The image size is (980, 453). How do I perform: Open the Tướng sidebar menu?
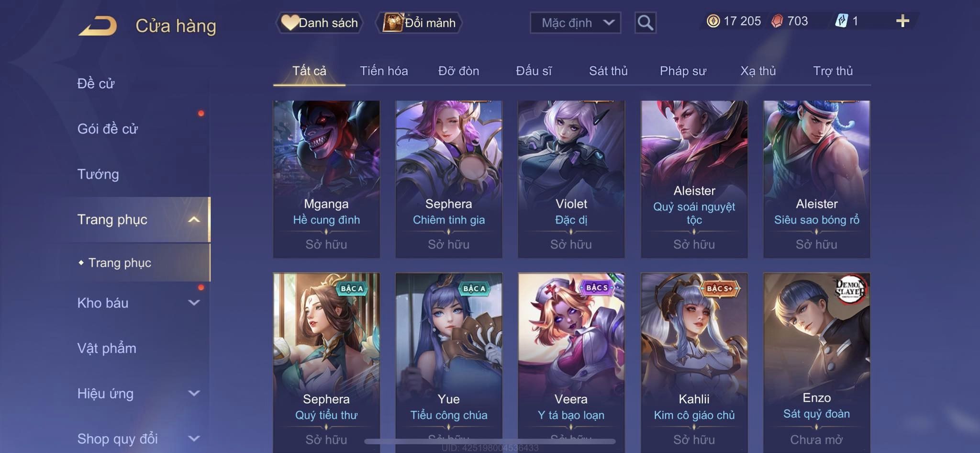pyautogui.click(x=98, y=174)
